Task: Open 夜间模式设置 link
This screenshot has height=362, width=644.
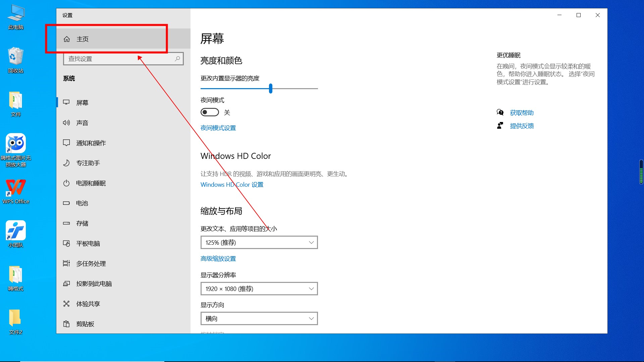Action: click(x=218, y=128)
